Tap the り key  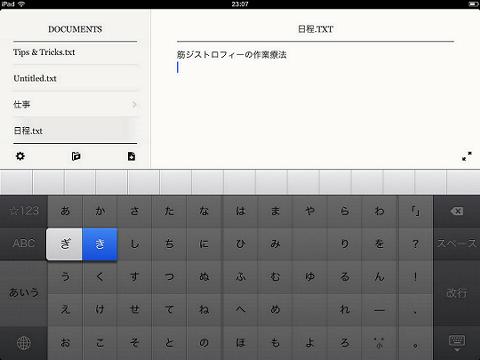pyautogui.click(x=345, y=244)
